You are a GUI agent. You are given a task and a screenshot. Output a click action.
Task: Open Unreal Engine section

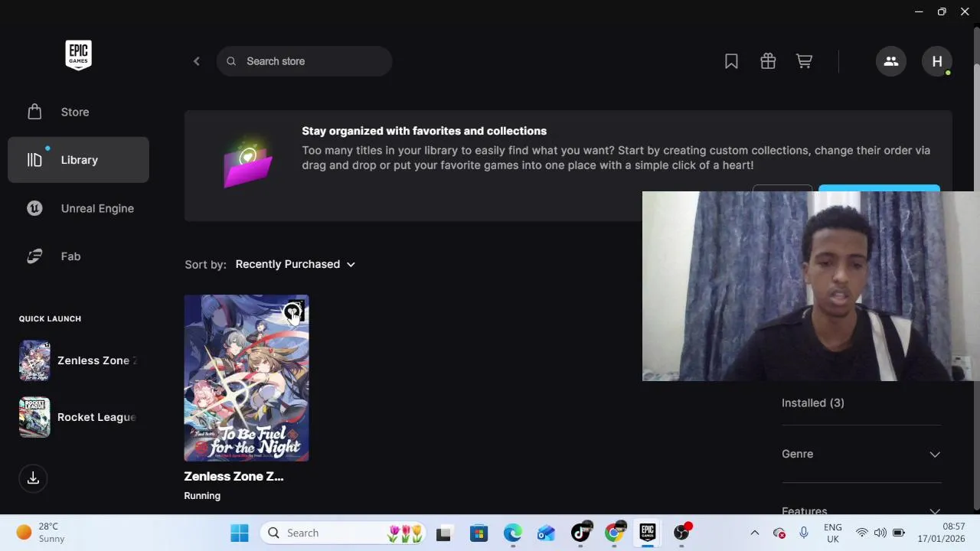pos(78,208)
